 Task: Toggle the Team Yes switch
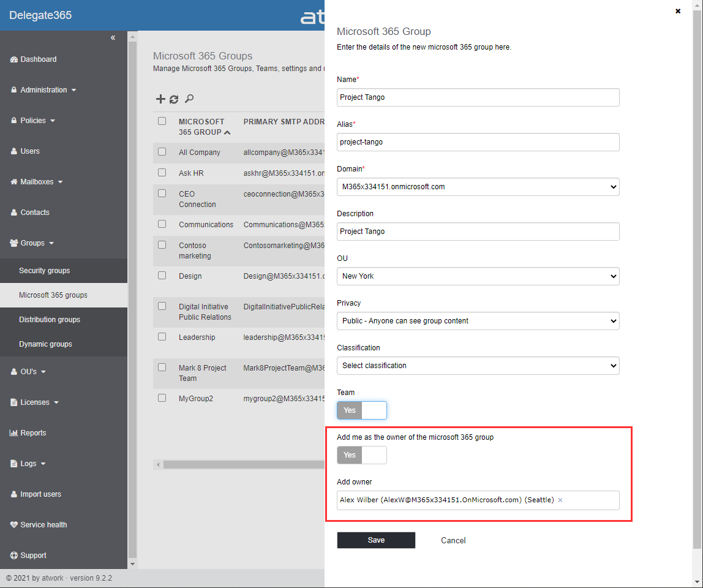pos(362,410)
